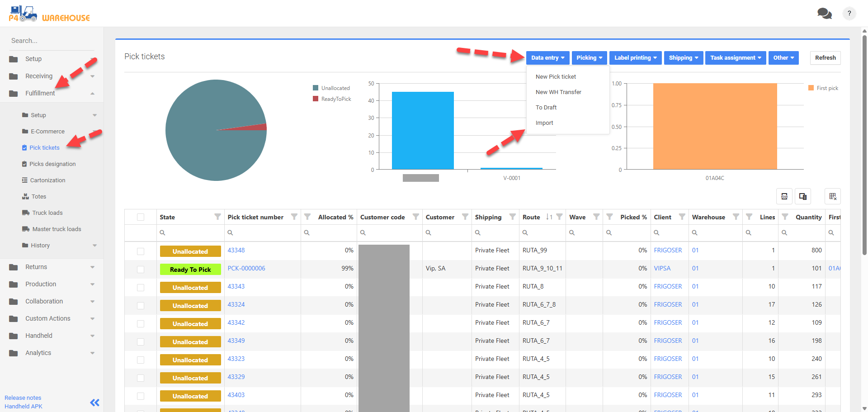The width and height of the screenshot is (868, 412).
Task: Click the State column filter funnel
Action: (x=217, y=217)
